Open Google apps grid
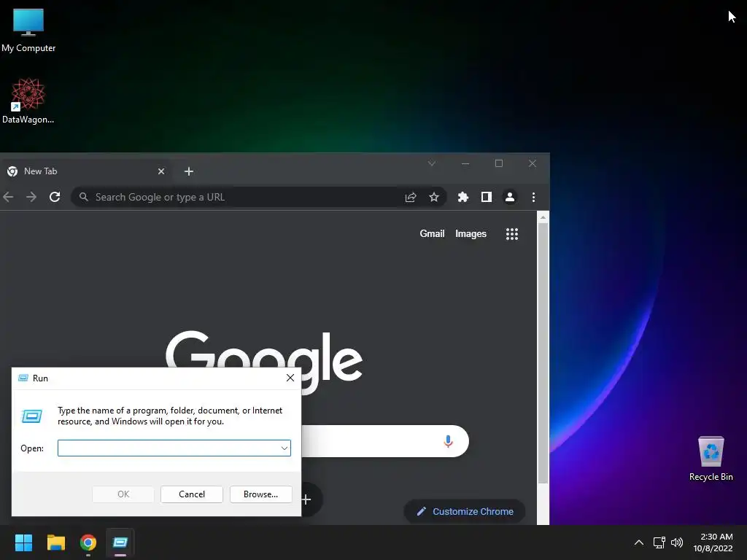747x560 pixels. tap(512, 234)
